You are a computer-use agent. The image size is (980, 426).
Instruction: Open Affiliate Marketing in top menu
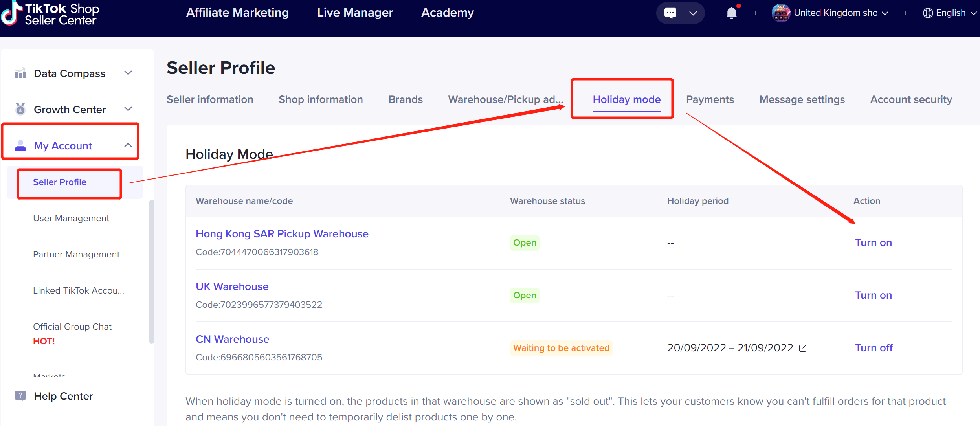[x=237, y=13]
